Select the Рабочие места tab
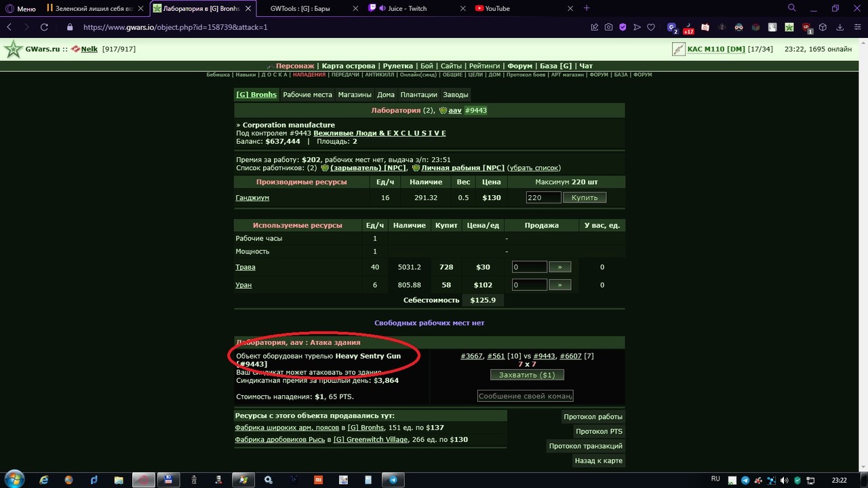 pyautogui.click(x=307, y=95)
